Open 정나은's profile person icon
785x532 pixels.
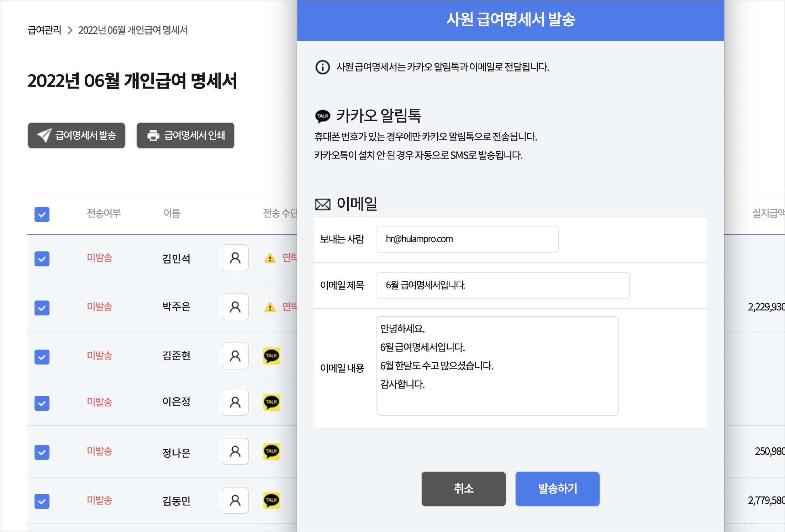[x=235, y=452]
